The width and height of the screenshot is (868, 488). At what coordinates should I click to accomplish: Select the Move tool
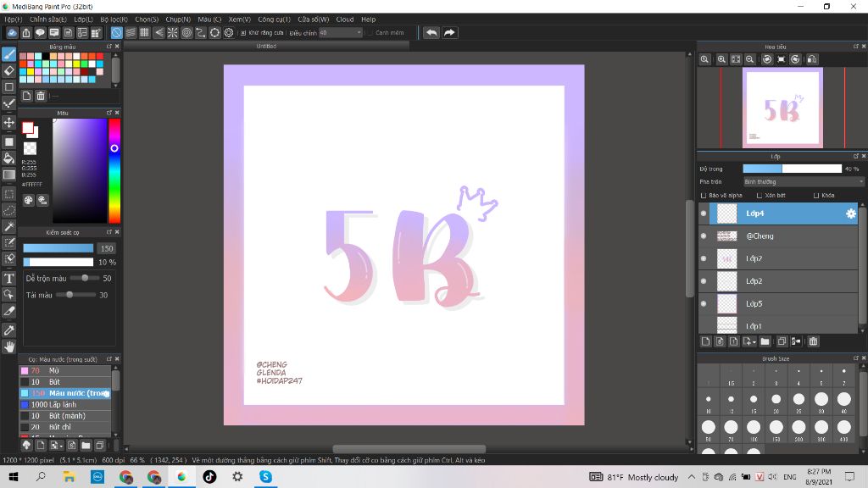(x=8, y=122)
